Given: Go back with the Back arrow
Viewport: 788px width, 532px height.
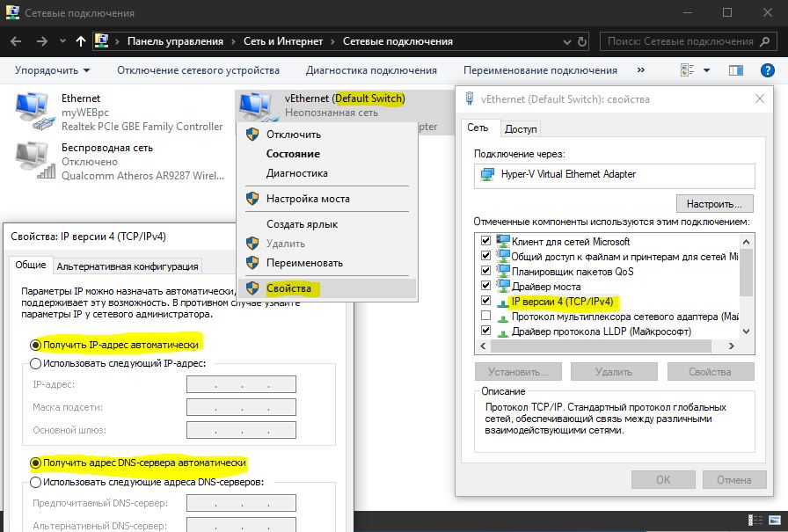Looking at the screenshot, I should (16, 41).
